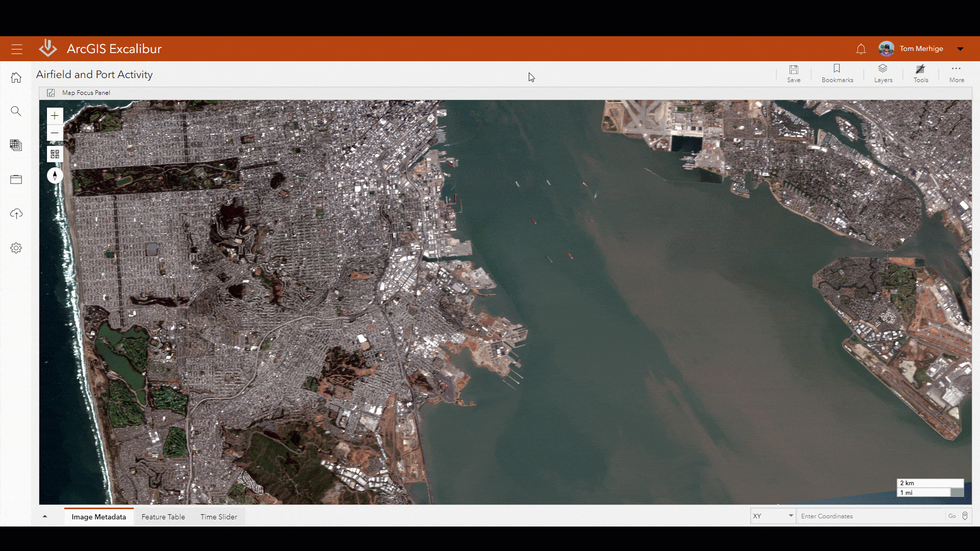The width and height of the screenshot is (980, 551).
Task: Open the imagery layers stack sidebar icon
Action: (x=16, y=145)
